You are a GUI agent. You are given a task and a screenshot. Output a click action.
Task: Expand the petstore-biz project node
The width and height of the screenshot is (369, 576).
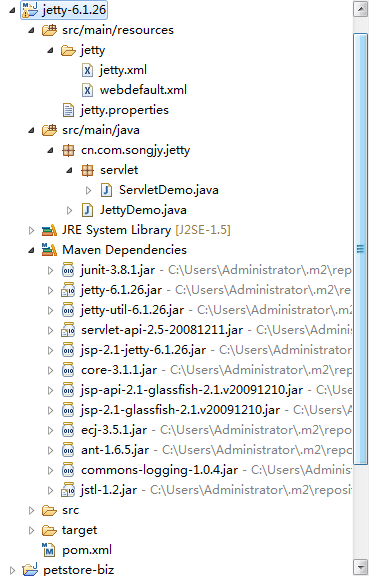pos(12,570)
